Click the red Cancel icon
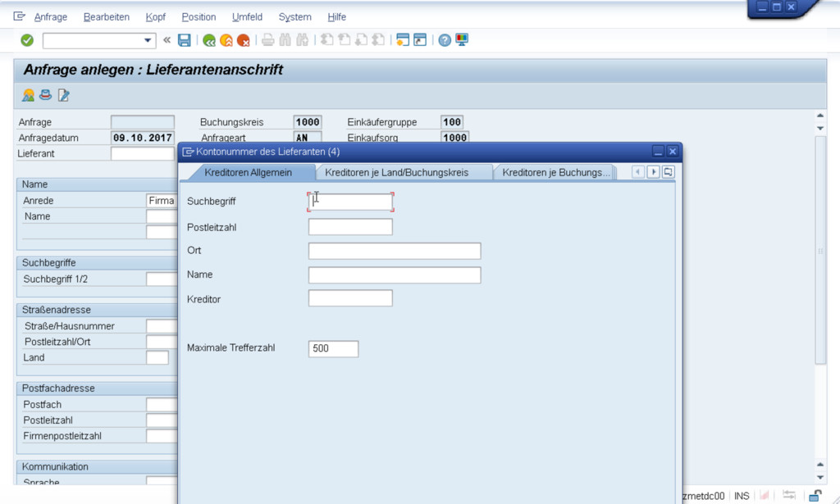 pyautogui.click(x=244, y=40)
